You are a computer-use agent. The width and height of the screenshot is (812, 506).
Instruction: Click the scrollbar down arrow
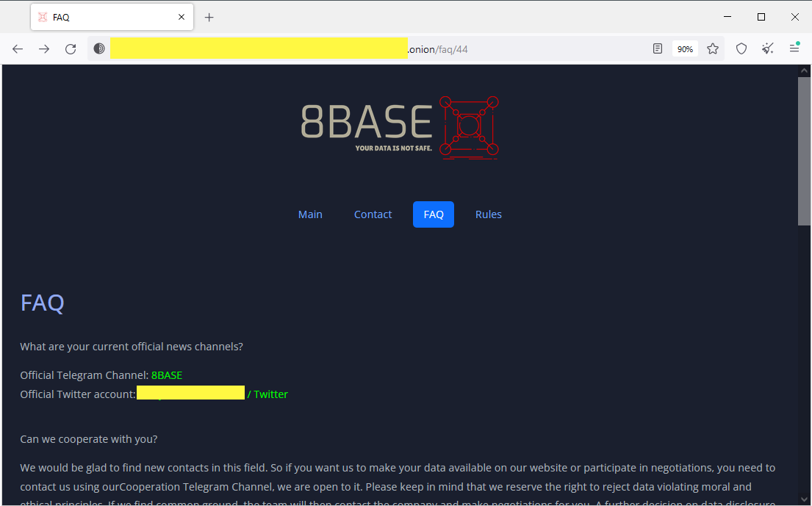tap(804, 499)
